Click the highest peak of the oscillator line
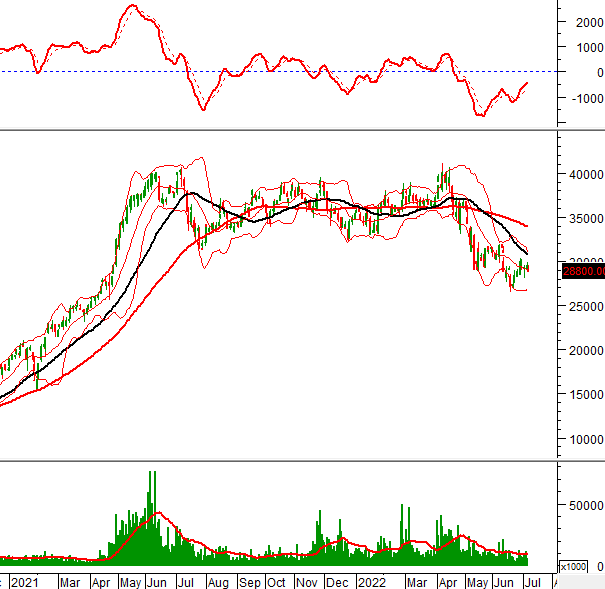Screen dimensions: 605x589 point(131,7)
